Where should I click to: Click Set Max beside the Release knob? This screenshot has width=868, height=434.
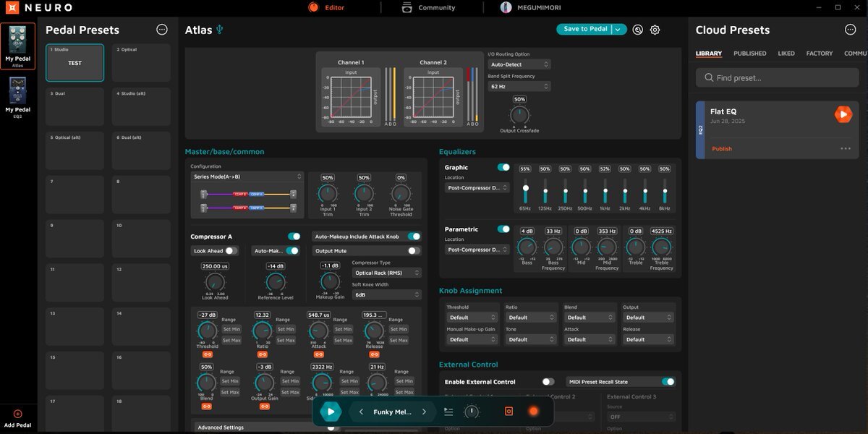(397, 340)
